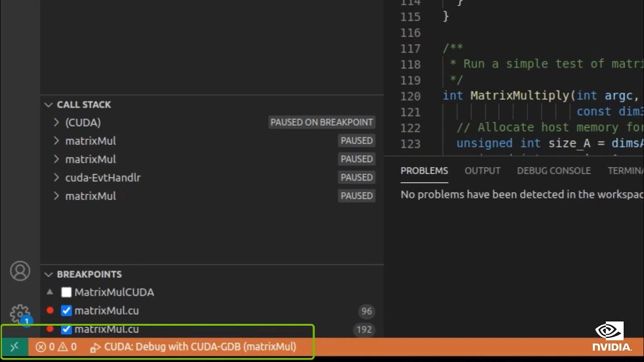This screenshot has height=362, width=644.
Task: Click CUDA: Debug with CUDA-GDB (matrixMul) status
Action: point(200,346)
